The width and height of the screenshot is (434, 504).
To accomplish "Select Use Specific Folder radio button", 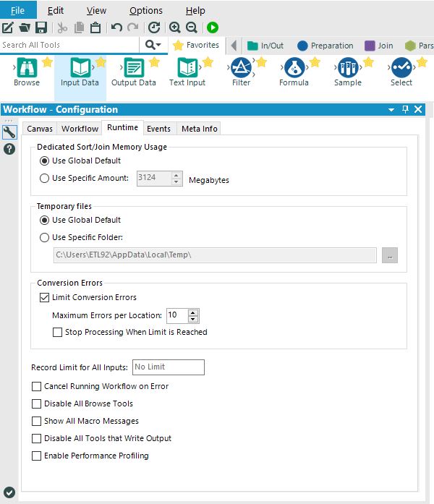I will point(44,237).
